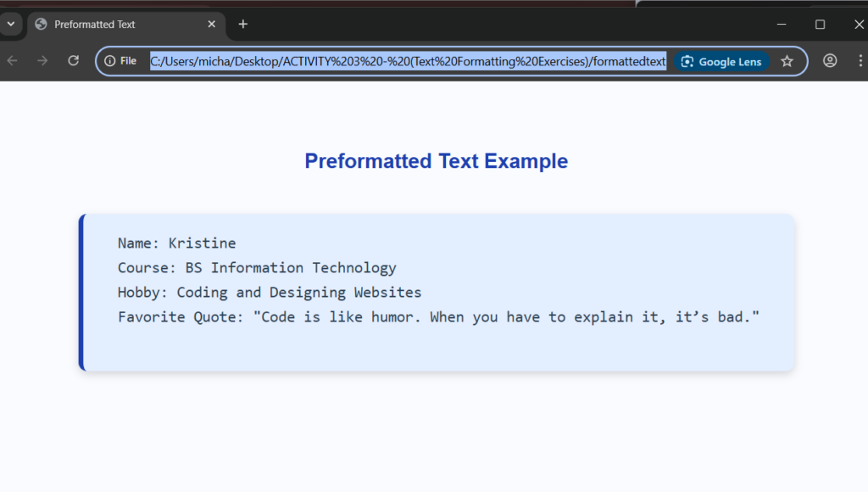This screenshot has height=492, width=868.
Task: Click the Hobby: Coding and Designing line
Action: point(270,293)
